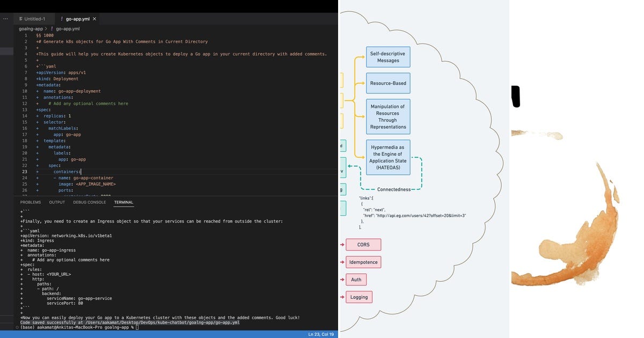The image size is (644, 338).
Task: Select the Idempotence diagram label
Action: (363, 262)
